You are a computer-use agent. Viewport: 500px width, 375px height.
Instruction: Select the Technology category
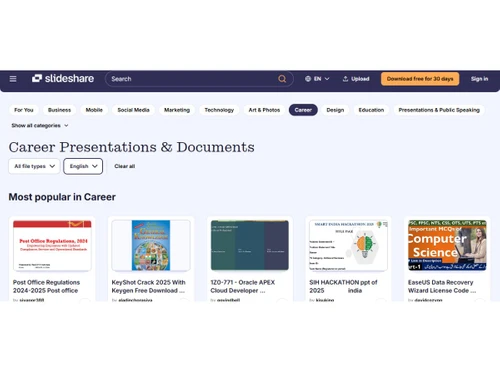click(219, 110)
